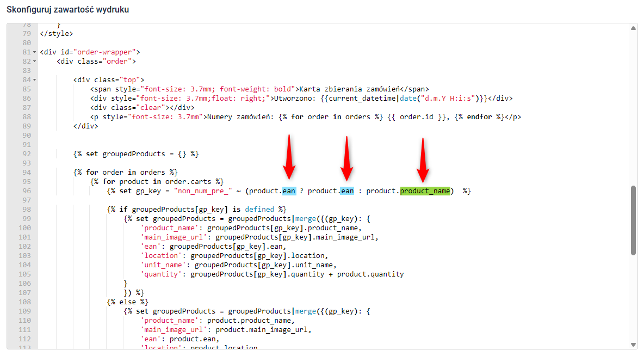
Task: Click the vertical scrollbar thumb
Action: (x=633, y=220)
